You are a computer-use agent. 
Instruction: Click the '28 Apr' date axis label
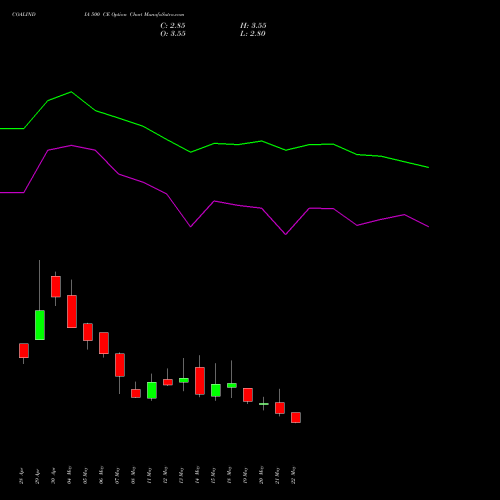22,476
